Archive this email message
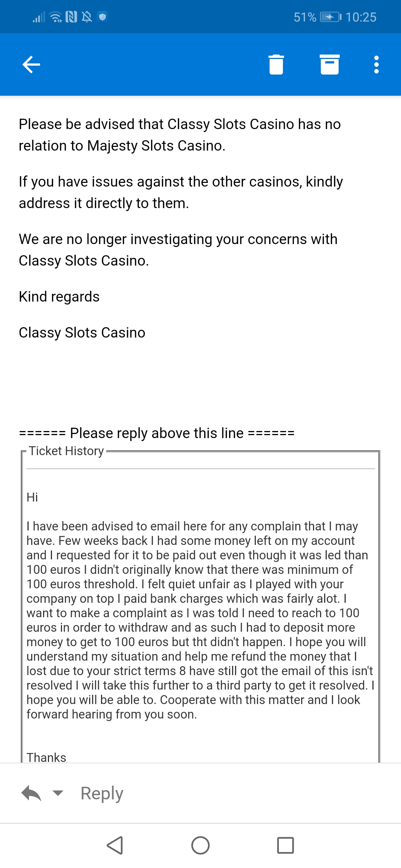401x868 pixels. click(x=329, y=65)
